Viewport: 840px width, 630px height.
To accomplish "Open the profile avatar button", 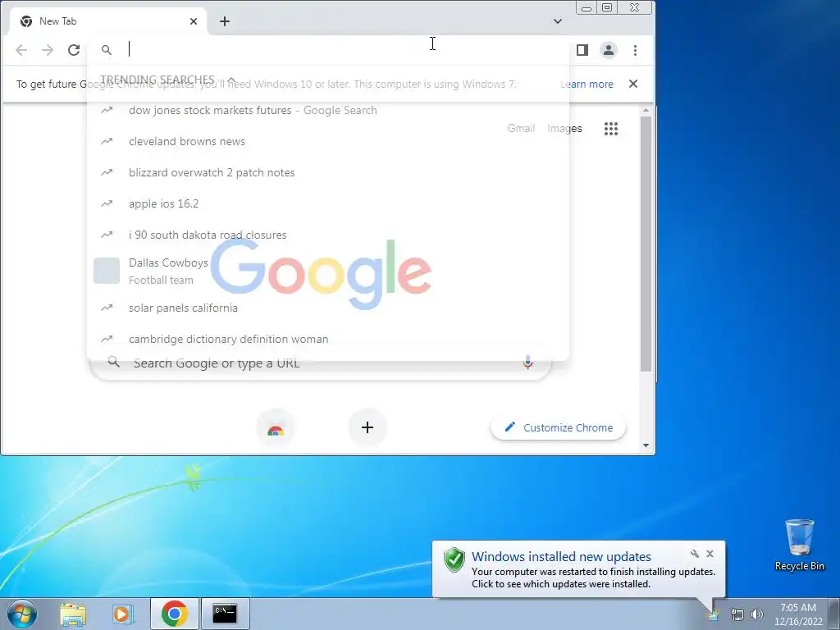I will (609, 50).
